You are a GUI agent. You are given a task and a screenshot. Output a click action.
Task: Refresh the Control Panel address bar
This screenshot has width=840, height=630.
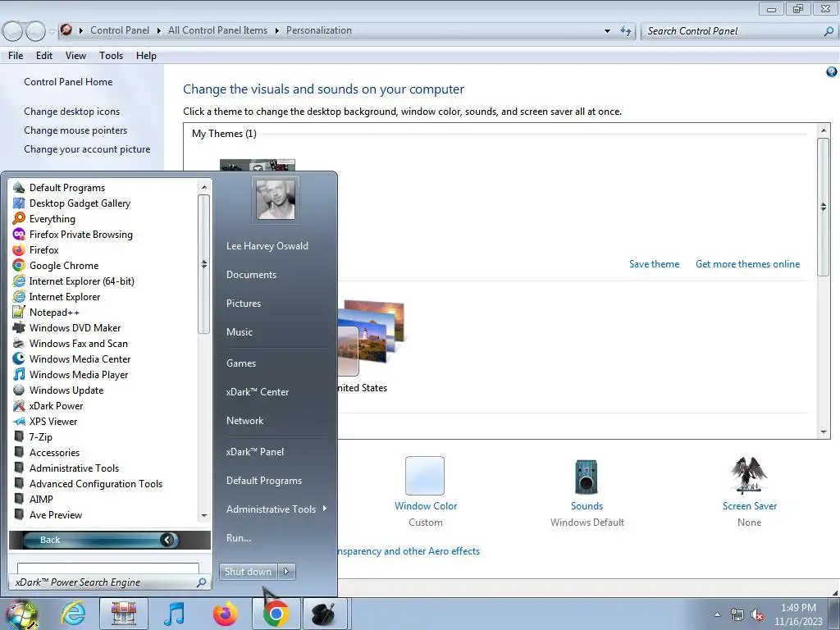coord(626,31)
